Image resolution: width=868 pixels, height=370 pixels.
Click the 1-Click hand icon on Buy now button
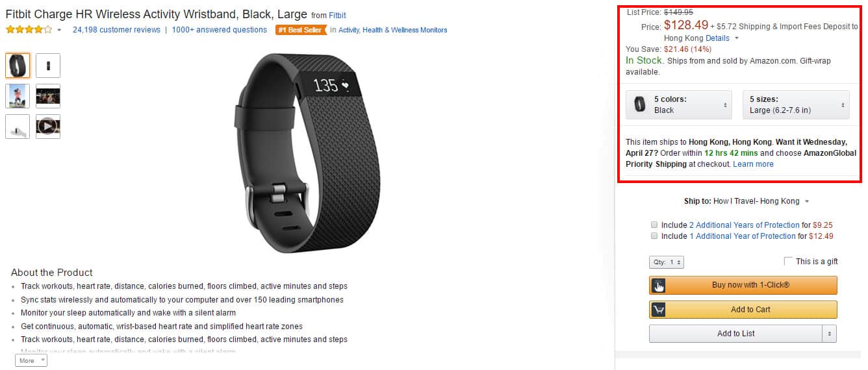coord(659,285)
